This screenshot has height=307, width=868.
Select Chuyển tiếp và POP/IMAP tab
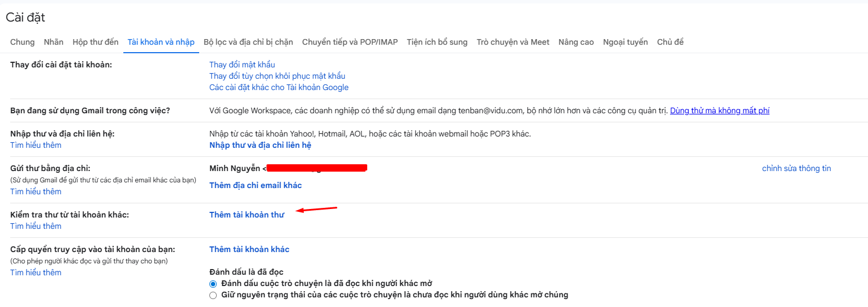click(x=350, y=42)
